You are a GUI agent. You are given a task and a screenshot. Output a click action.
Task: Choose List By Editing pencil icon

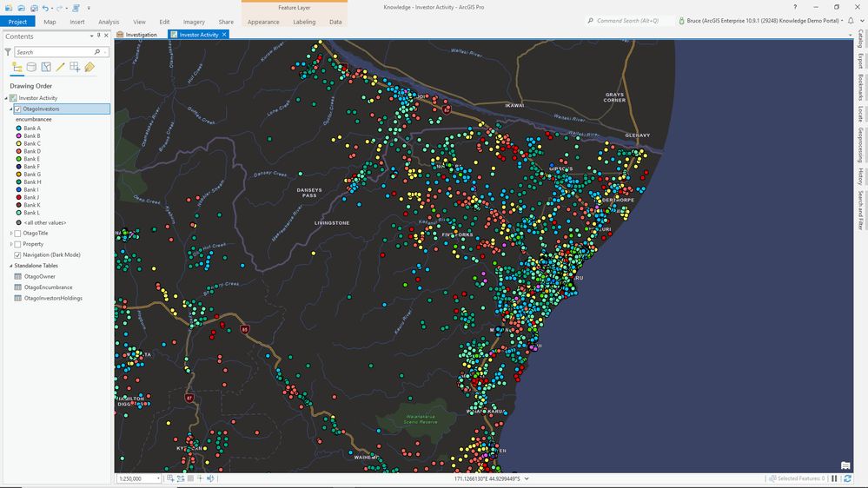click(61, 67)
